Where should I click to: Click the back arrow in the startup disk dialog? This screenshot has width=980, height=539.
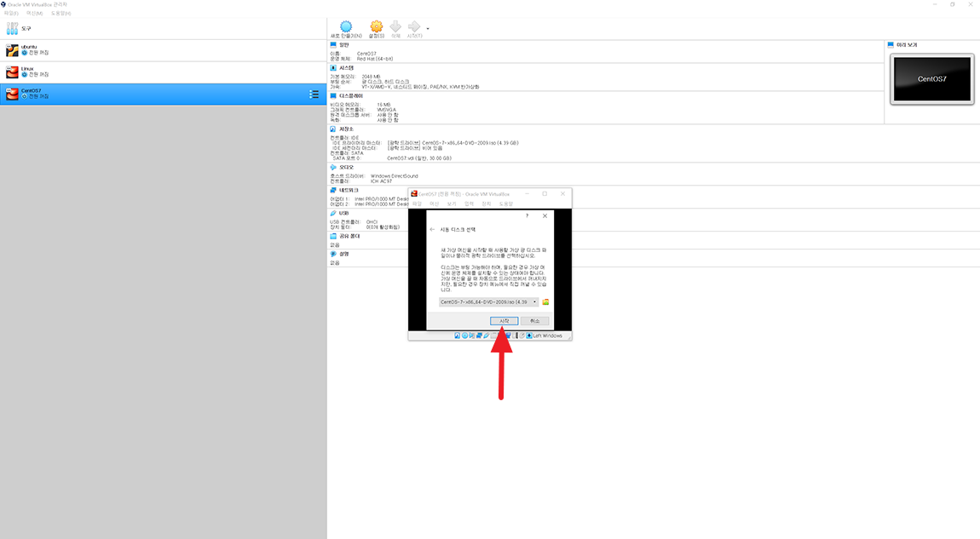tap(433, 229)
